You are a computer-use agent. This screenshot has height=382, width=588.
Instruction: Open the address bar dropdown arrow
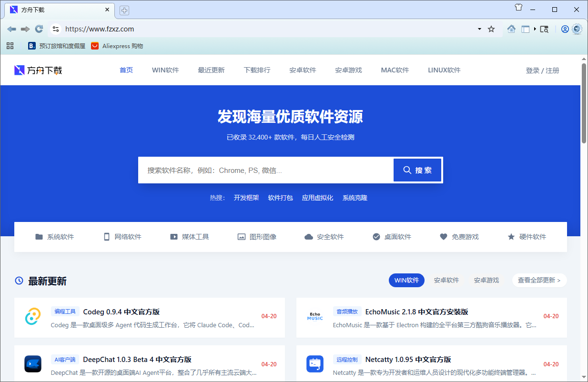coord(479,29)
